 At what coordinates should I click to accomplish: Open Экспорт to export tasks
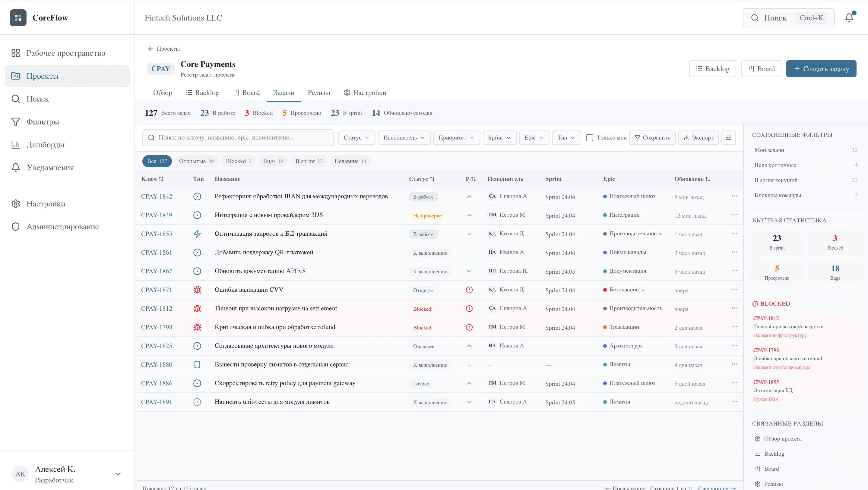click(x=698, y=137)
